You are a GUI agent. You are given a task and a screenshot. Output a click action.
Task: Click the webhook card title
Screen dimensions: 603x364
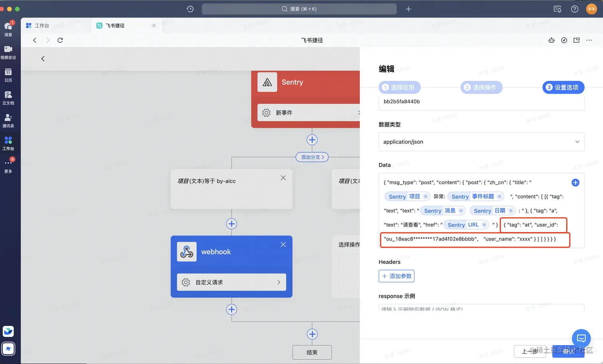pyautogui.click(x=216, y=252)
